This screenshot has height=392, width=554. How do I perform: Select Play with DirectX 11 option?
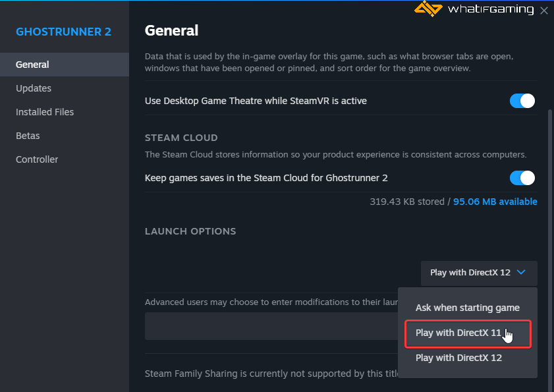[x=458, y=333]
